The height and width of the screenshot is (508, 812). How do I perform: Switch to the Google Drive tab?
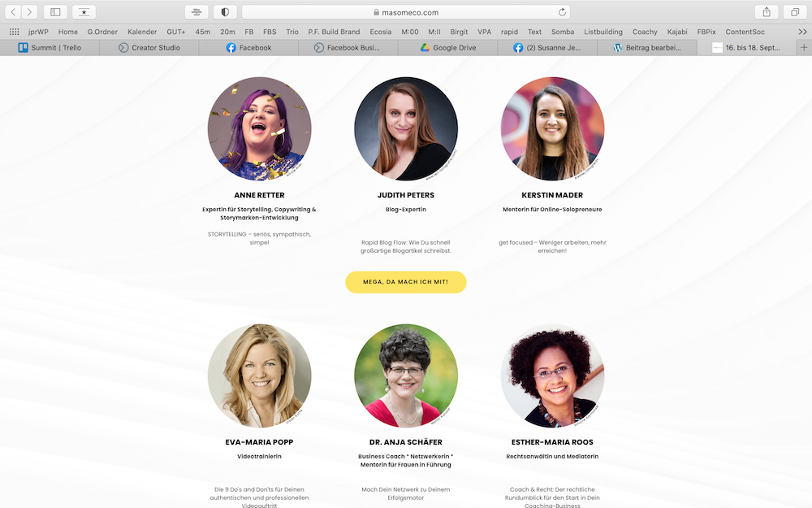point(448,48)
